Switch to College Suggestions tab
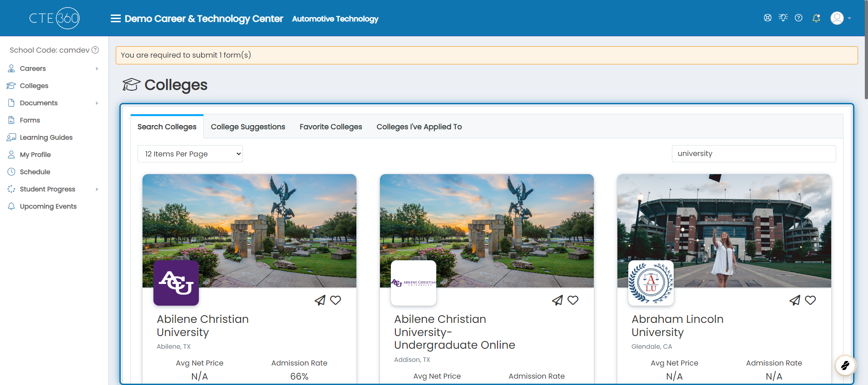Image resolution: width=868 pixels, height=385 pixels. tap(248, 127)
